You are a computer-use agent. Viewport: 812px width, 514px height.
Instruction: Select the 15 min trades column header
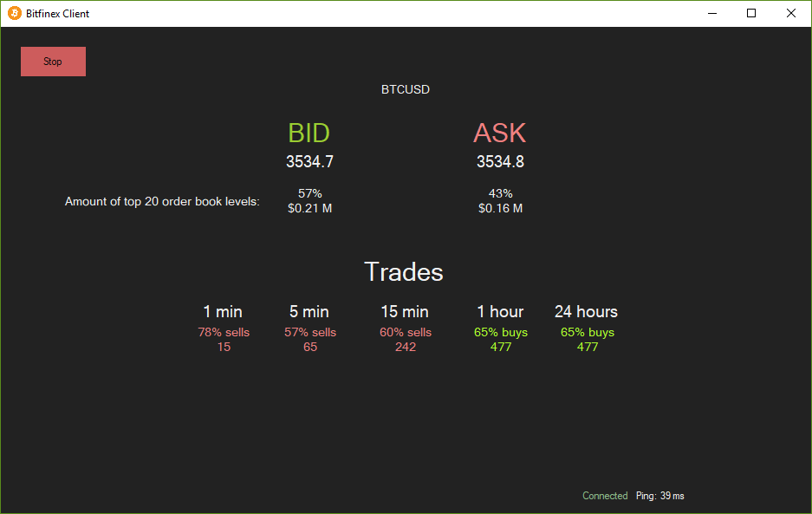[405, 311]
